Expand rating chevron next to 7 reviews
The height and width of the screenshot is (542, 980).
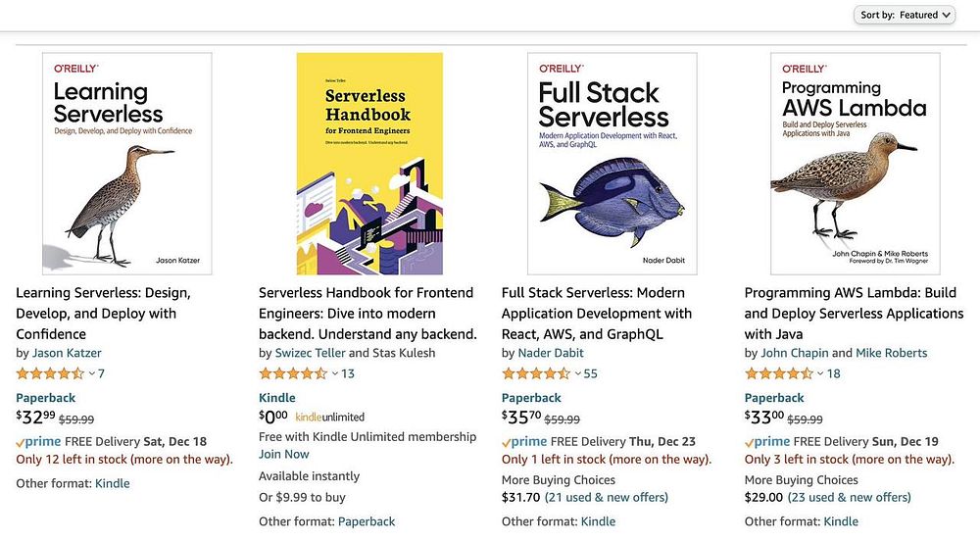coord(92,374)
